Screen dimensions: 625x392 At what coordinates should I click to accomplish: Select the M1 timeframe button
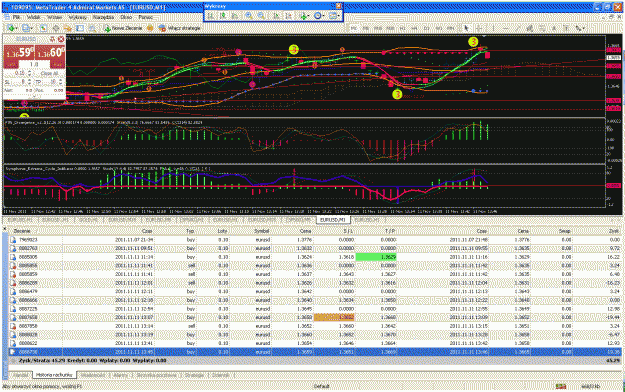[354, 28]
